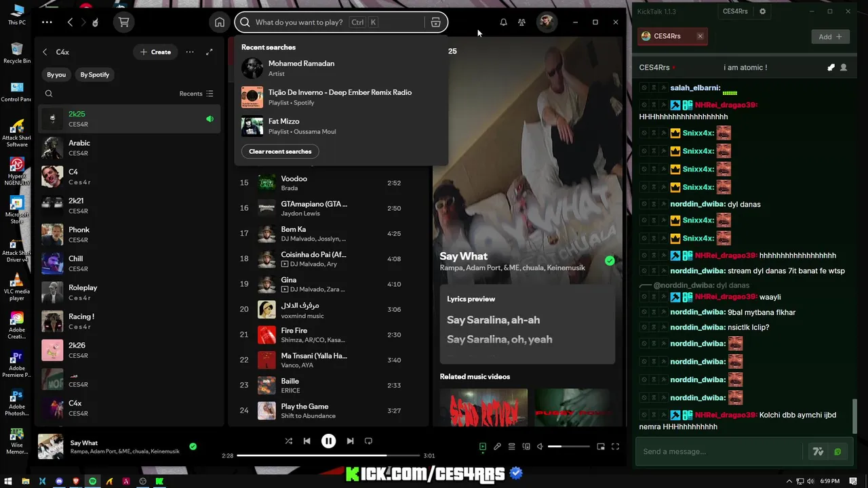
Task: Toggle the By you filter
Action: (56, 75)
